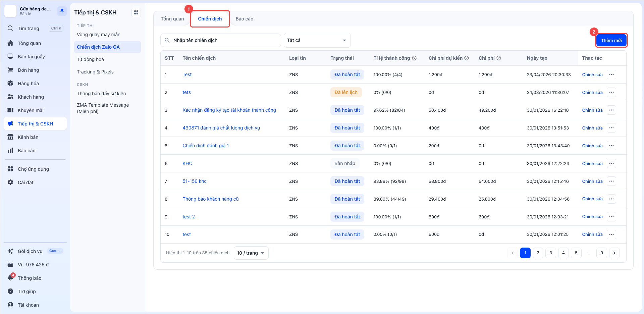
Task: Click the campaign name search field
Action: pyautogui.click(x=221, y=40)
